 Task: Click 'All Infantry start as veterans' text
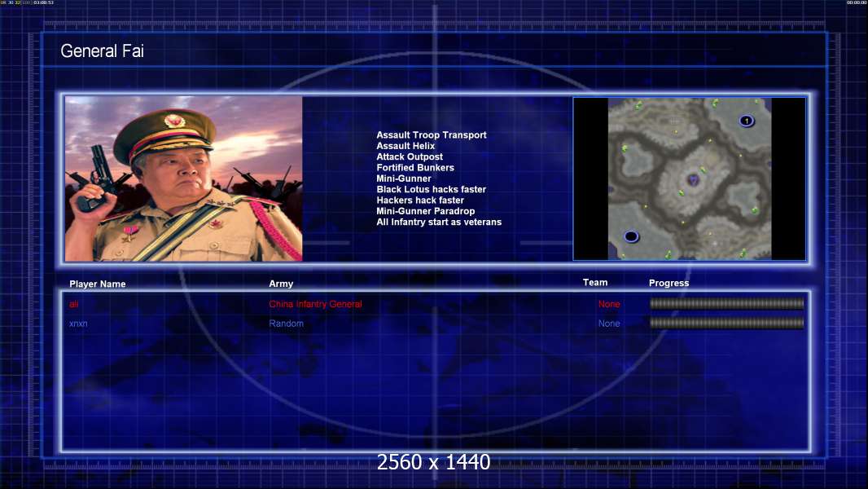coord(439,222)
